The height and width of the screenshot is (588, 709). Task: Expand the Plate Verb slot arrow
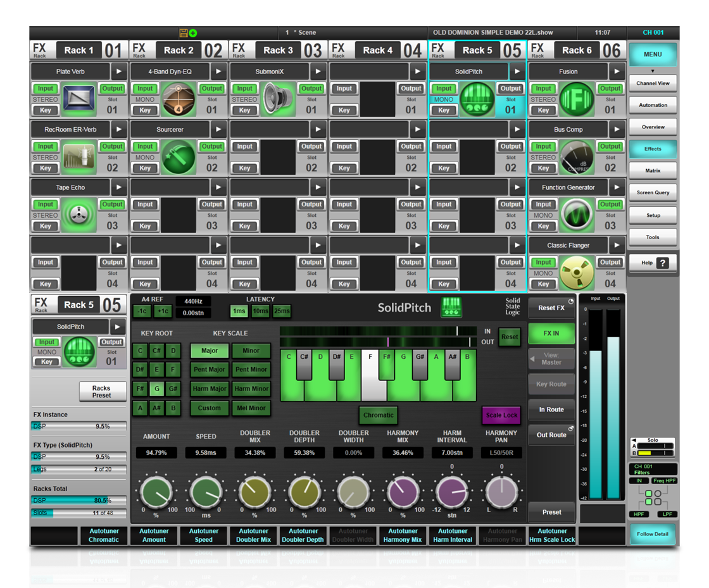click(x=119, y=72)
